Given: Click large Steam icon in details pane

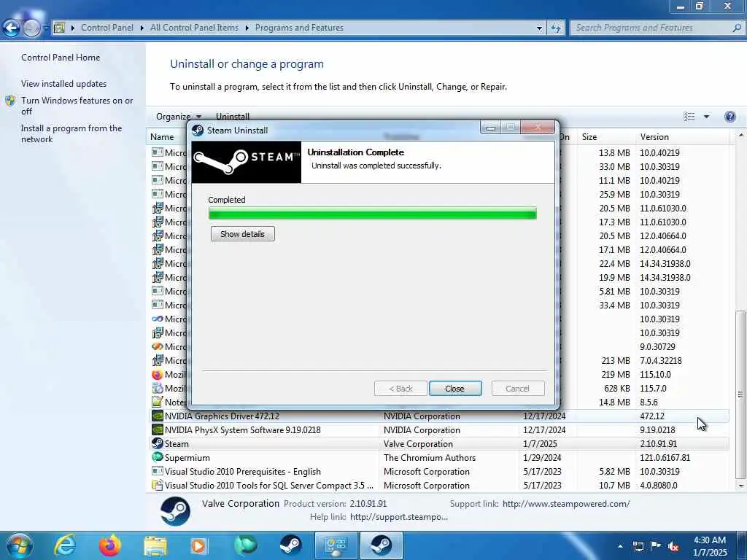Looking at the screenshot, I should pyautogui.click(x=175, y=511).
